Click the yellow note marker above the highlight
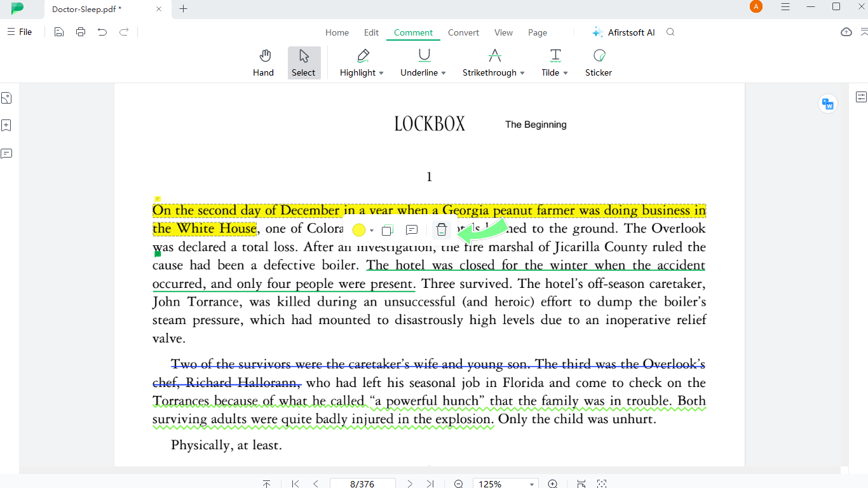 pos(158,199)
